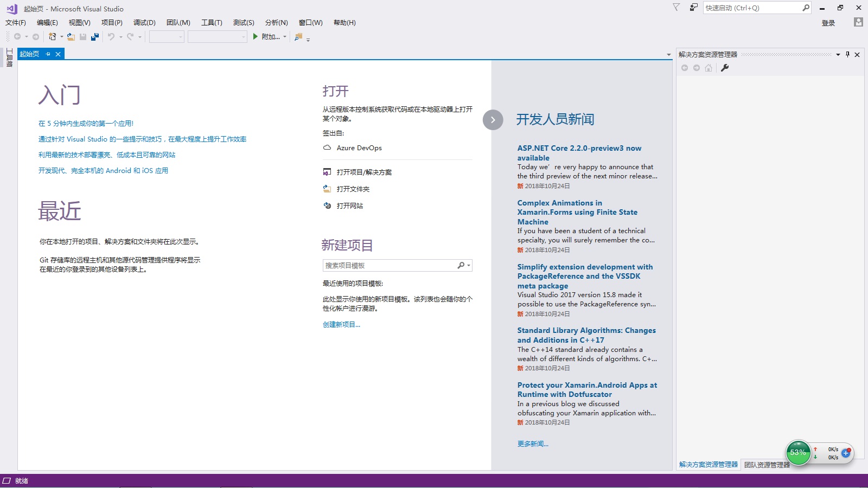This screenshot has width=868, height=488.
Task: Open the 调试(D) menu
Action: (144, 22)
